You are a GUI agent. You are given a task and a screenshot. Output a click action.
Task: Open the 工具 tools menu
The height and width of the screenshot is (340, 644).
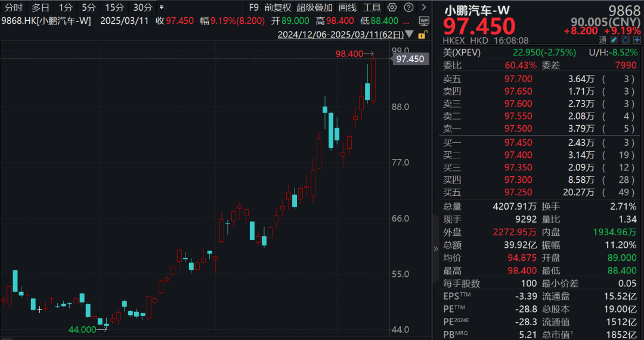tap(371, 8)
